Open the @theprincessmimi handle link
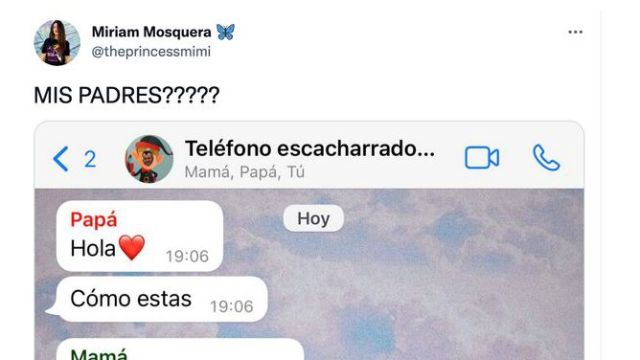The height and width of the screenshot is (360, 640). tap(151, 52)
